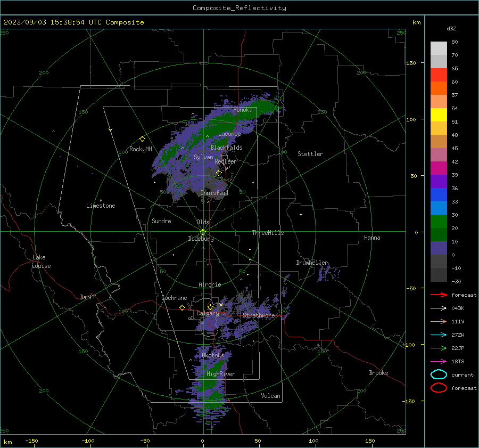Click the Composite_Reflectivity title
This screenshot has height=448, width=479.
point(240,8)
